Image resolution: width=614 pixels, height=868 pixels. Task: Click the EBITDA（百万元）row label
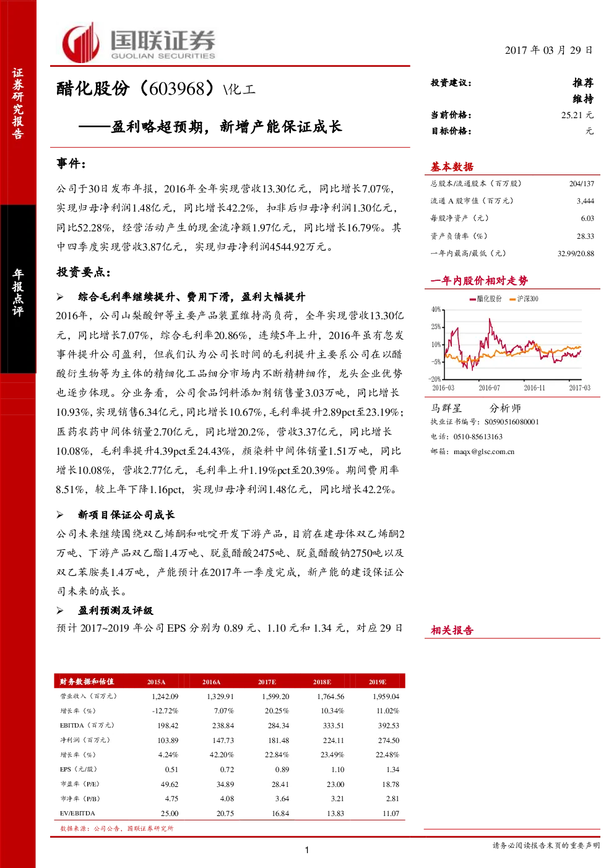(87, 726)
